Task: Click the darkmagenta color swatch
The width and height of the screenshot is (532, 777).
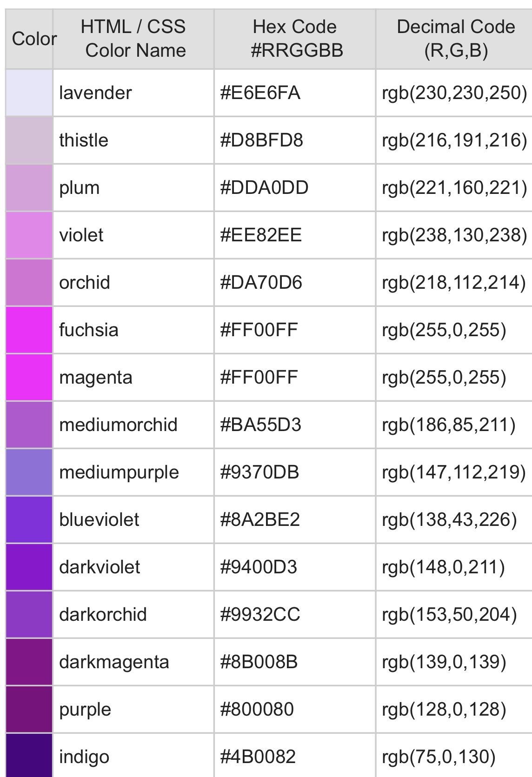Action: click(29, 662)
